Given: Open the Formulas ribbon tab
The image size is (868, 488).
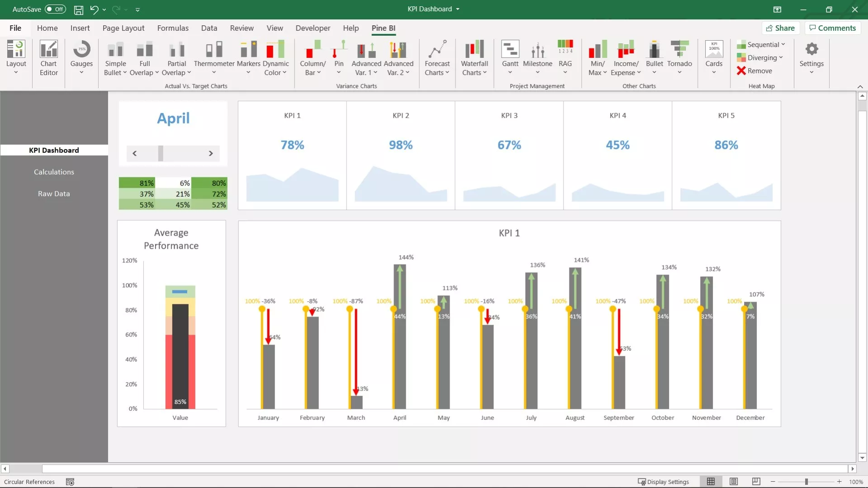Looking at the screenshot, I should [x=173, y=28].
